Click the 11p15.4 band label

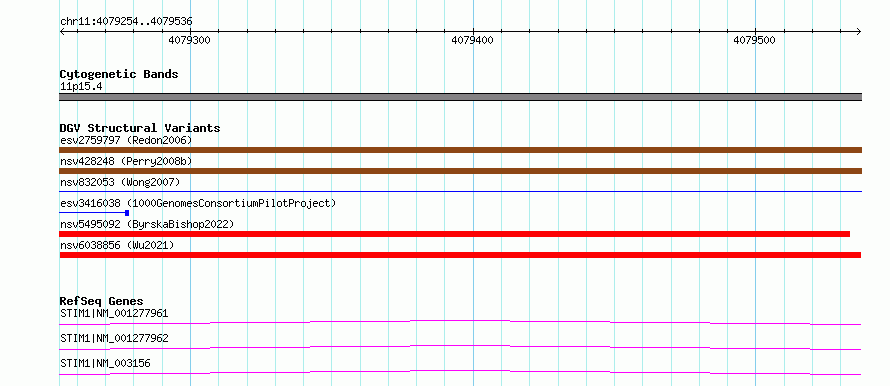tap(81, 87)
